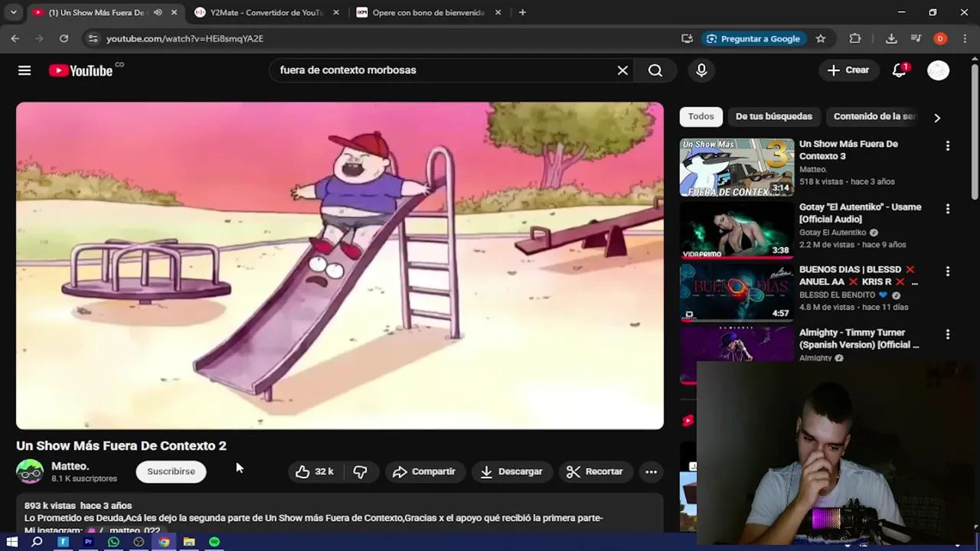This screenshot has height=551, width=980.
Task: Open Gotay El Autentiko channel name
Action: 832,233
